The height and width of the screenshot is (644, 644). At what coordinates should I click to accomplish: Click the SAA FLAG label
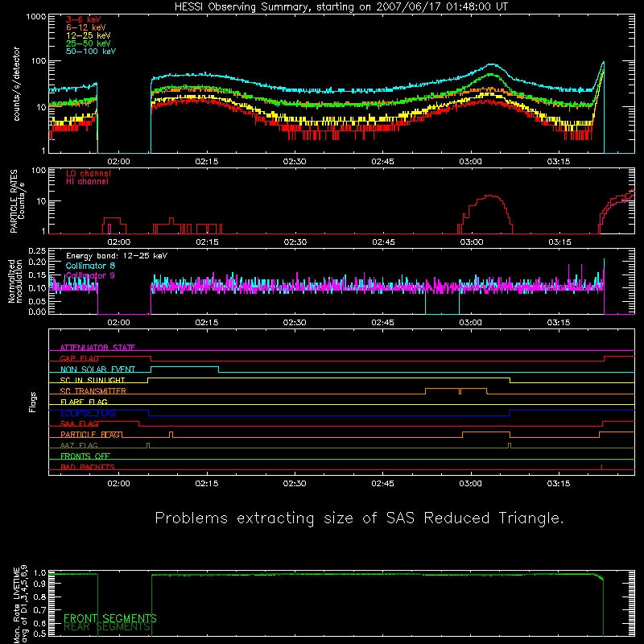coord(79,424)
